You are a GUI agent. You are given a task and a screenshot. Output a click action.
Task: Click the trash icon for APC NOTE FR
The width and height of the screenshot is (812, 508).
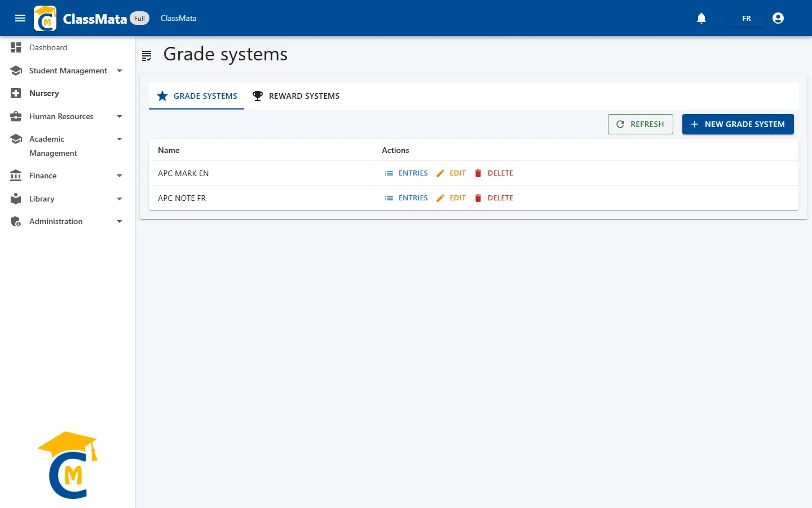point(478,198)
